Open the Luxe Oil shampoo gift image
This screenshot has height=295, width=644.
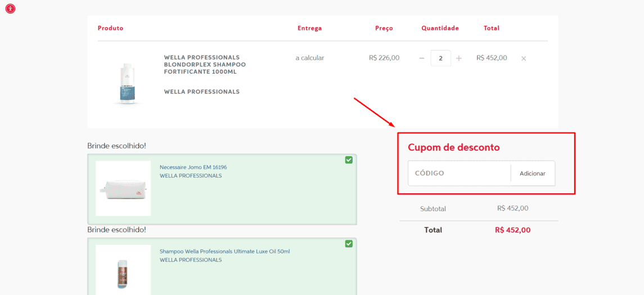[123, 270]
